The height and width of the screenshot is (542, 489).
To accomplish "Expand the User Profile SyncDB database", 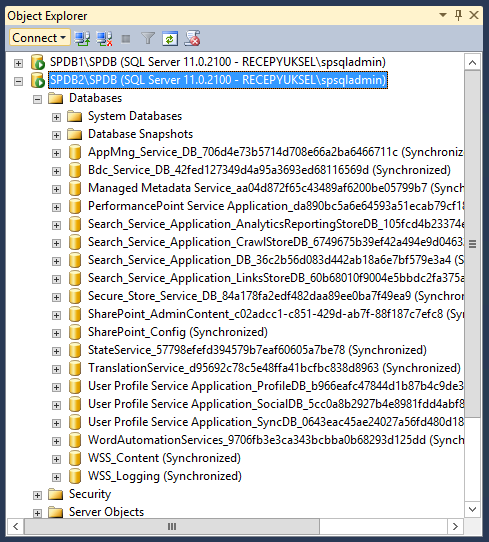I will pos(56,423).
